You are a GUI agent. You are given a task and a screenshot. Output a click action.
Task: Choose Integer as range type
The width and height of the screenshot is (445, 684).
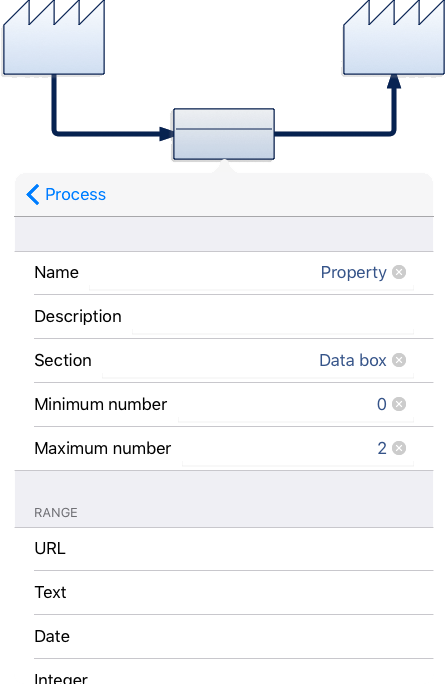(x=224, y=672)
